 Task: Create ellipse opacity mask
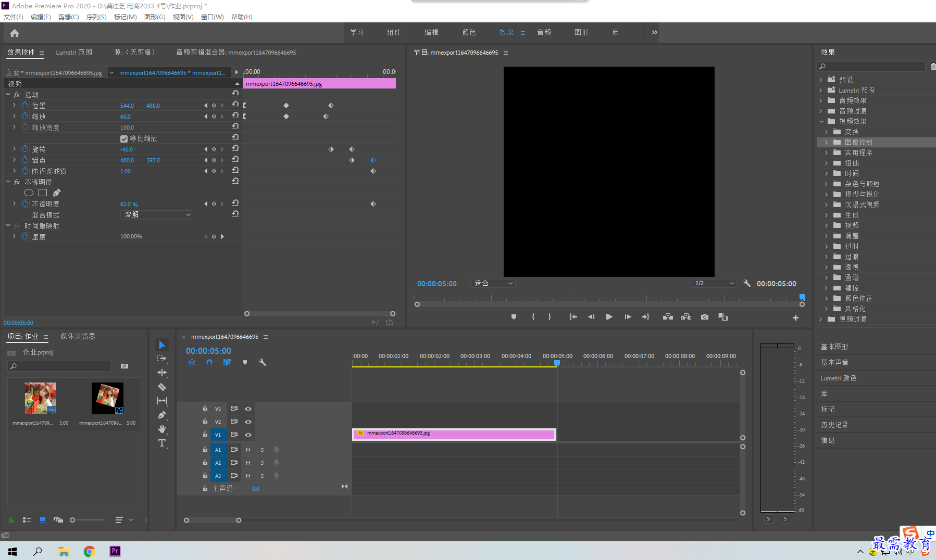pos(29,193)
